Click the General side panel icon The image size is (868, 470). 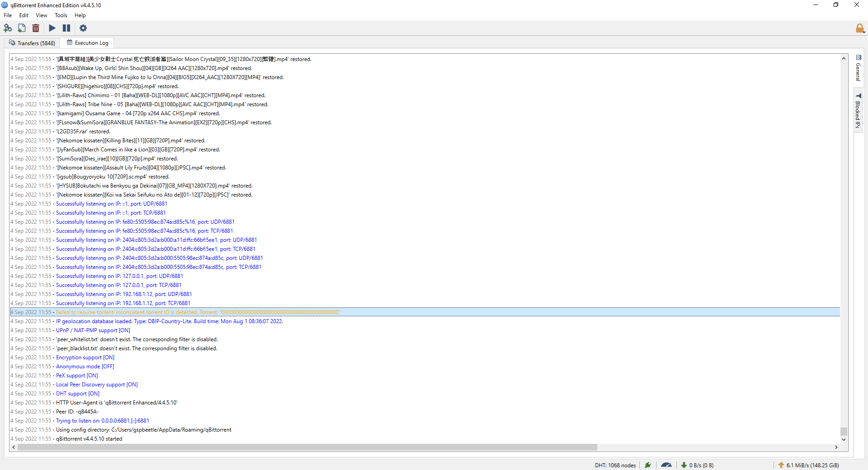(x=859, y=57)
